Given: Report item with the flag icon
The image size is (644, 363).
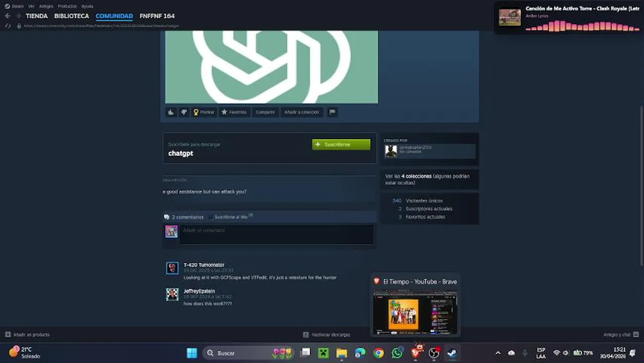Looking at the screenshot, I should click(x=332, y=112).
